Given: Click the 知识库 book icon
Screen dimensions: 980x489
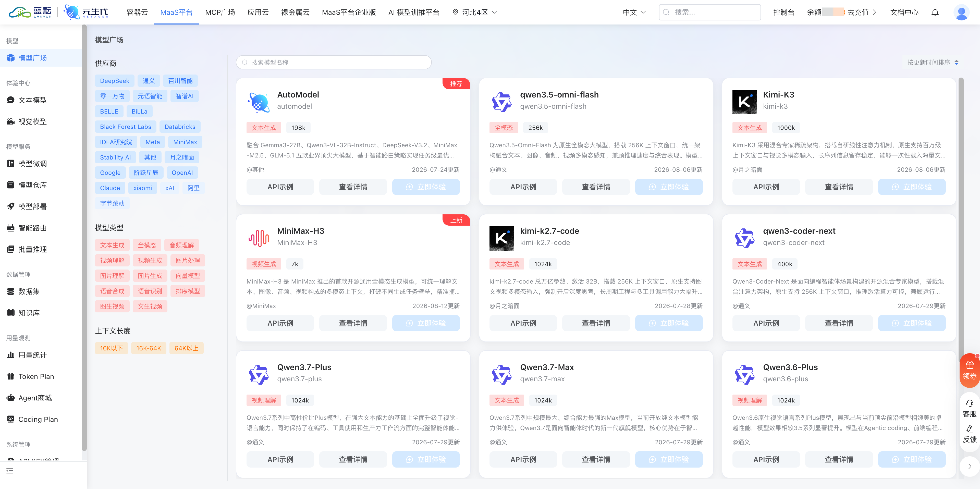Looking at the screenshot, I should pyautogui.click(x=11, y=313).
